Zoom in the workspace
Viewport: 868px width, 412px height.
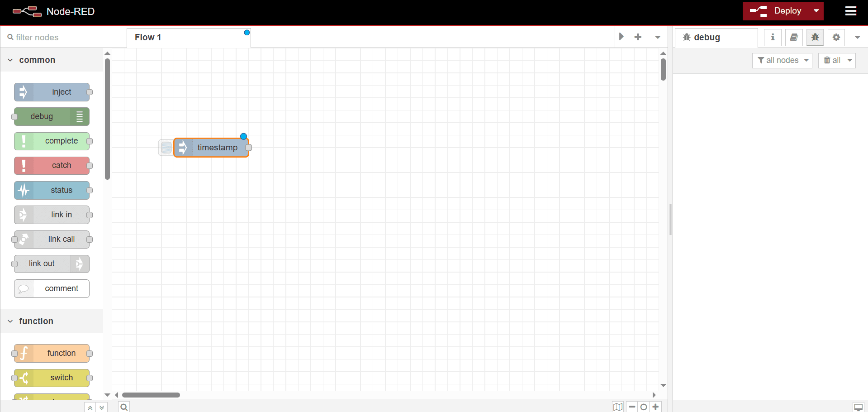click(x=655, y=407)
